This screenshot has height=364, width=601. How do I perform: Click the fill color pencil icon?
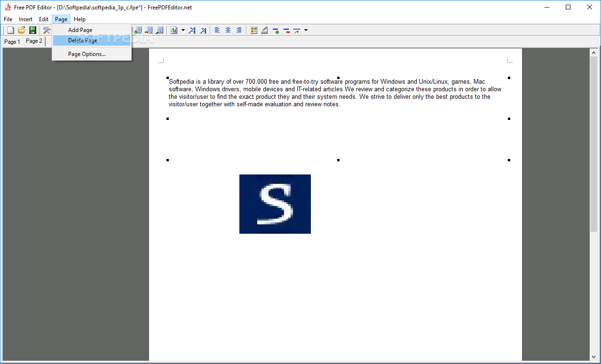[x=265, y=30]
